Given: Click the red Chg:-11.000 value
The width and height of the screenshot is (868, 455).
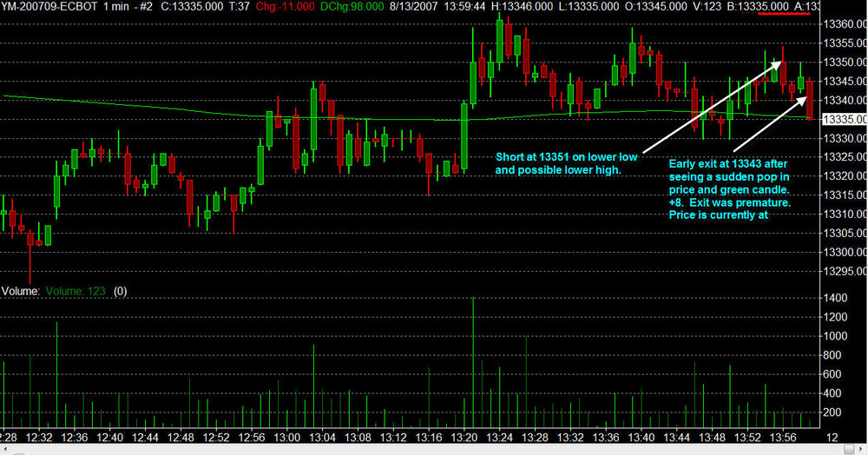Looking at the screenshot, I should click(285, 7).
